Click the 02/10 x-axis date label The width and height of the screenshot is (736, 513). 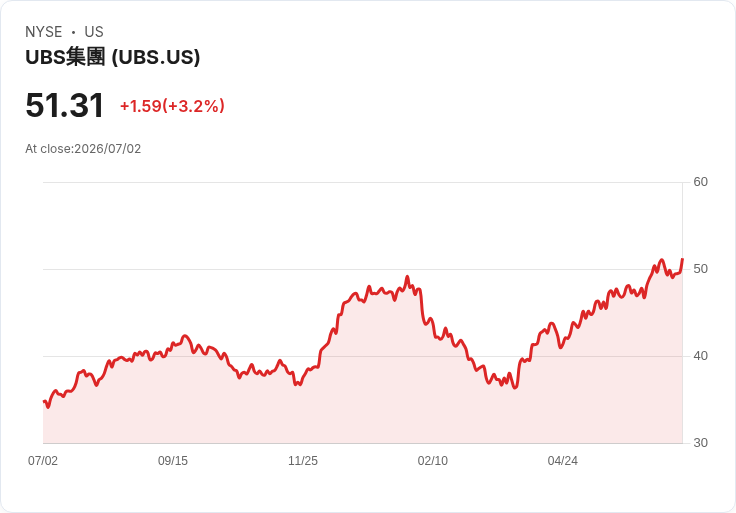[432, 460]
